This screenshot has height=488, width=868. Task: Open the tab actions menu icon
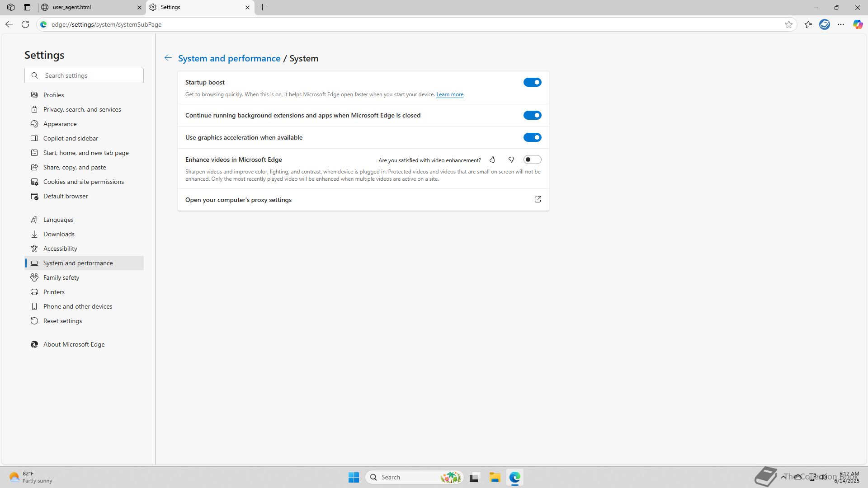[27, 7]
